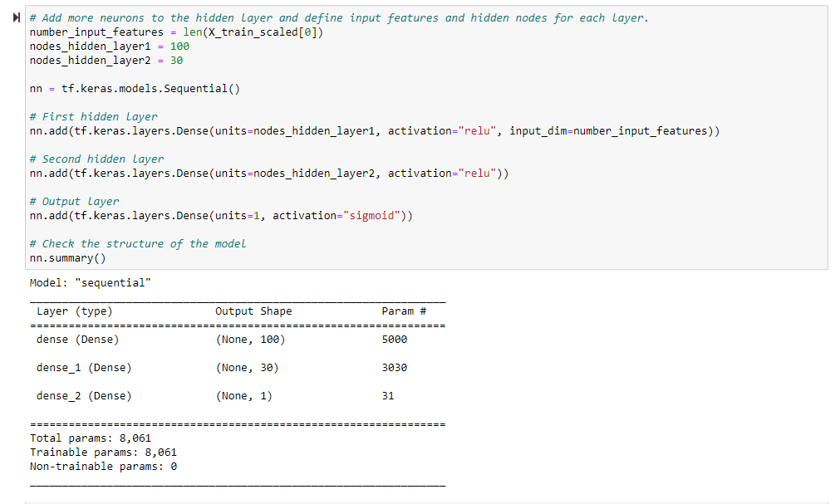Click the output shape "(None, 1)"
Image resolution: width=835 pixels, height=504 pixels.
(x=244, y=396)
